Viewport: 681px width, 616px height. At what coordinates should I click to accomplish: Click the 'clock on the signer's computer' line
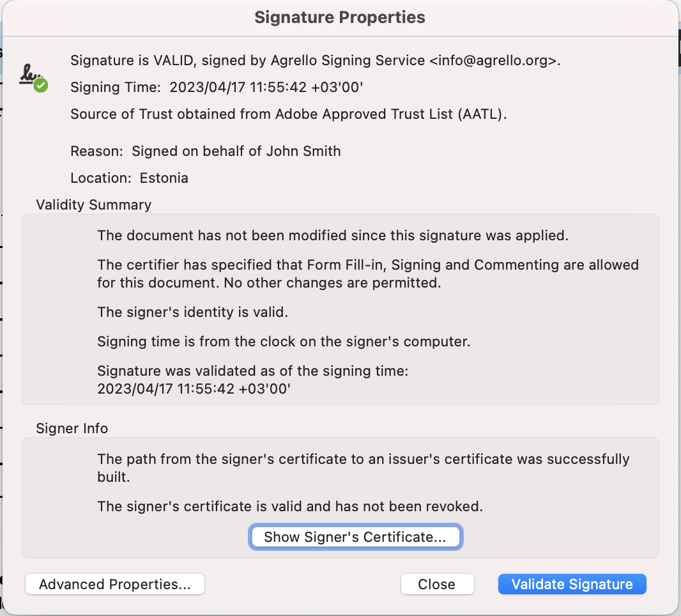click(x=284, y=341)
